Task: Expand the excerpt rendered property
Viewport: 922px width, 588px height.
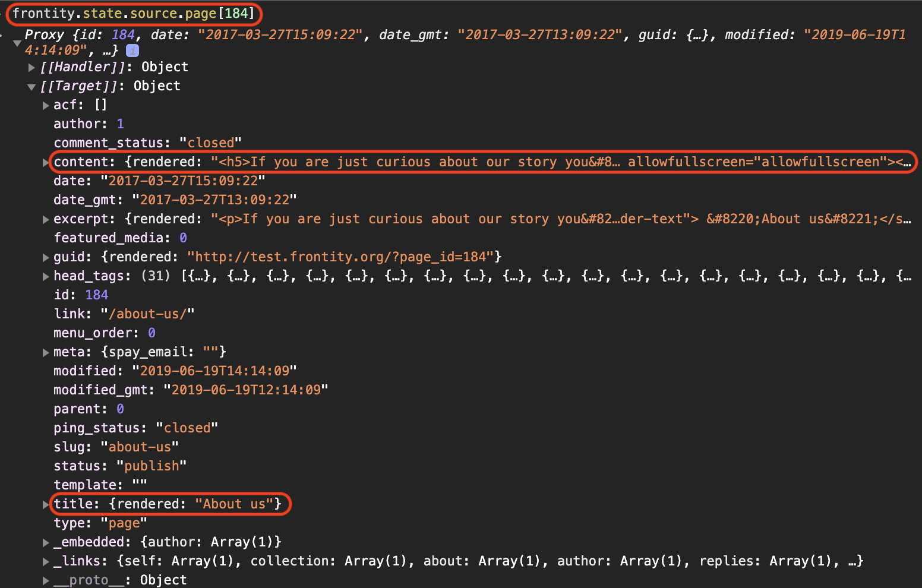Action: coord(46,220)
